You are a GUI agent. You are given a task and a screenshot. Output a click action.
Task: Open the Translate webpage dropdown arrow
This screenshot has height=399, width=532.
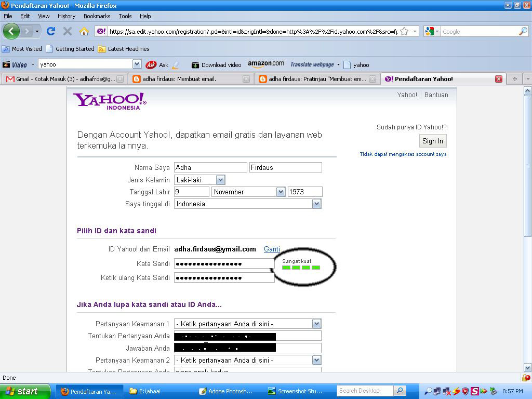click(338, 64)
